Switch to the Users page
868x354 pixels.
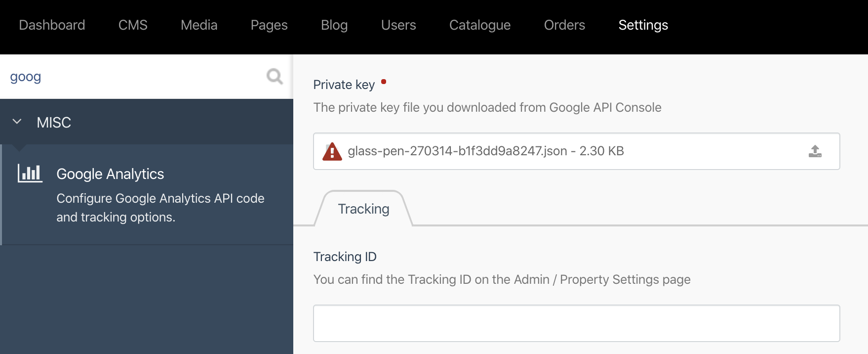[x=398, y=25]
